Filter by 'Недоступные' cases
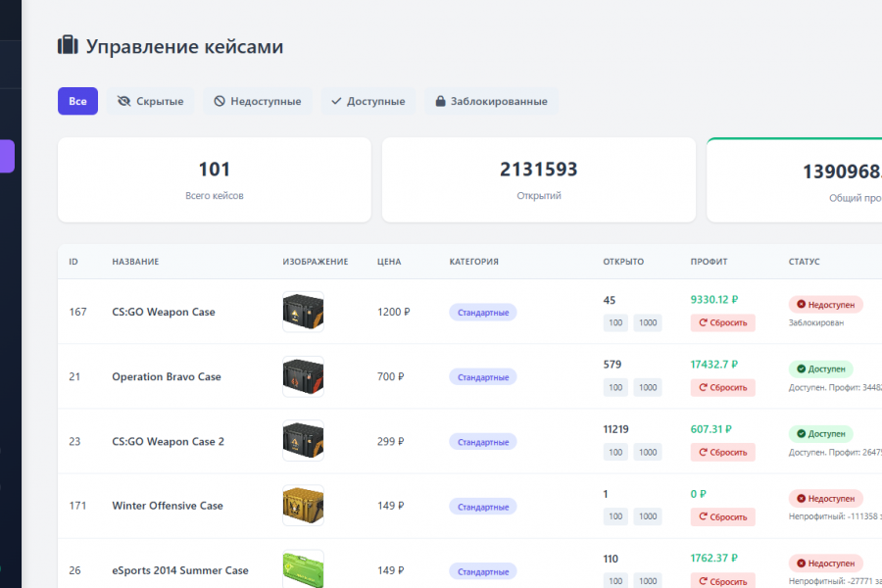882x588 pixels. [x=258, y=101]
